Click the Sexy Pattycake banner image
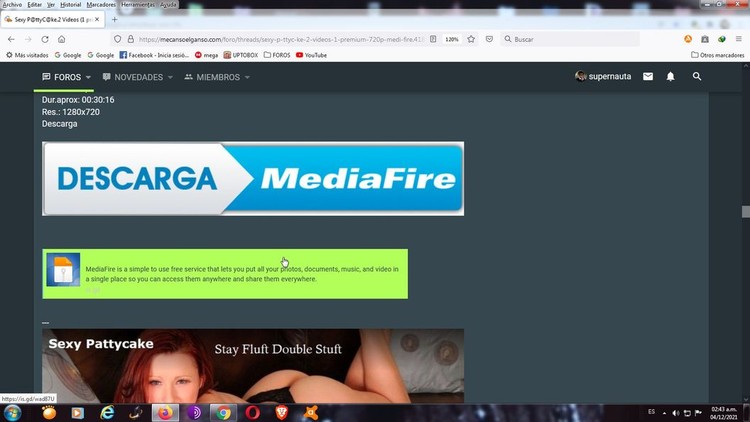750x422 pixels. [x=253, y=366]
